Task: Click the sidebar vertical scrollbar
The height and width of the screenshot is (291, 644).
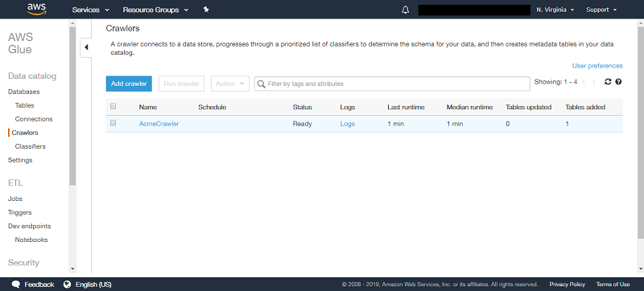Action: coord(72,106)
